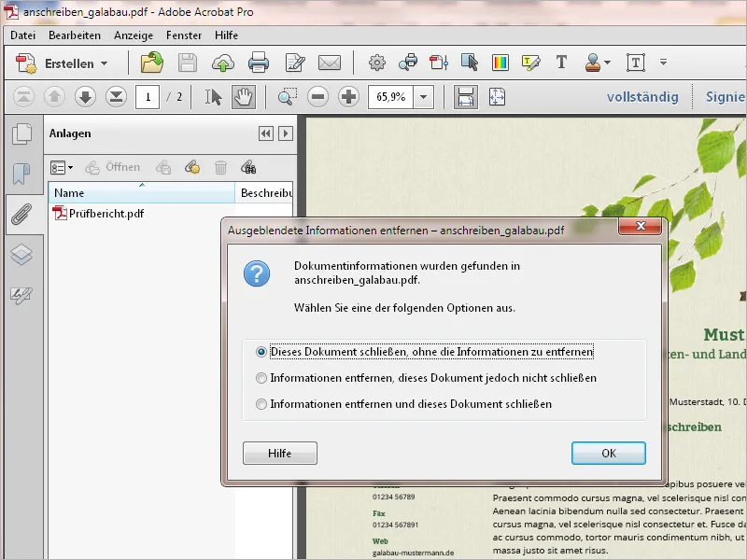Open settings with the gear icon

[x=377, y=63]
